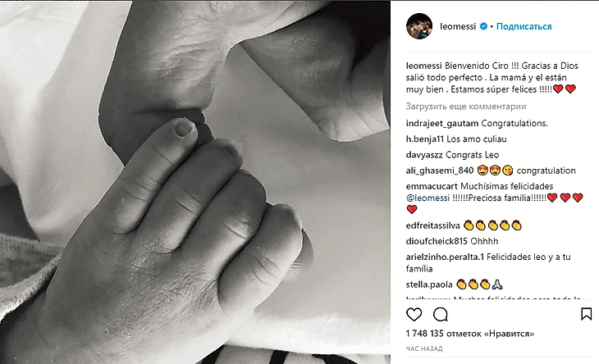Click the @leomessi mention in emmacucart comment
Image resolution: width=599 pixels, height=364 pixels.
[428, 198]
